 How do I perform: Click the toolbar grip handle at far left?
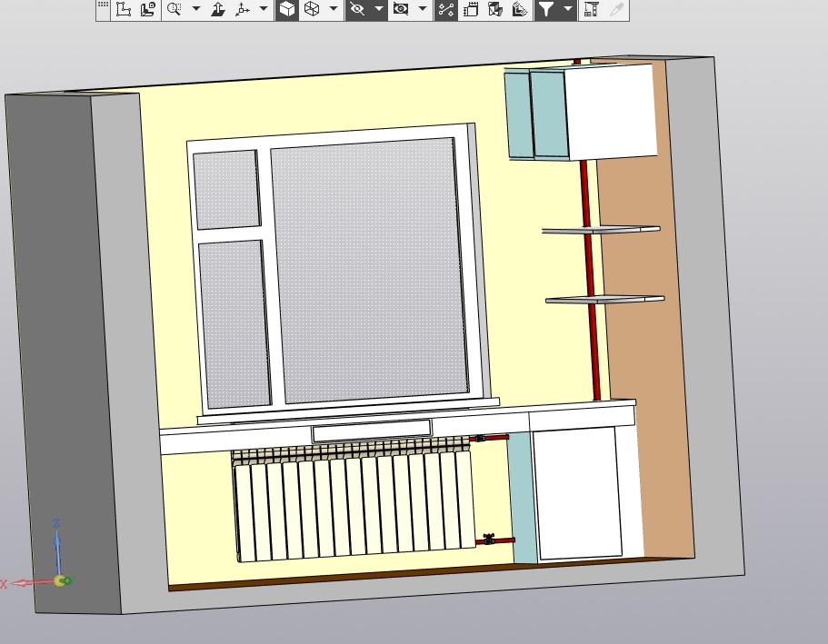click(103, 7)
